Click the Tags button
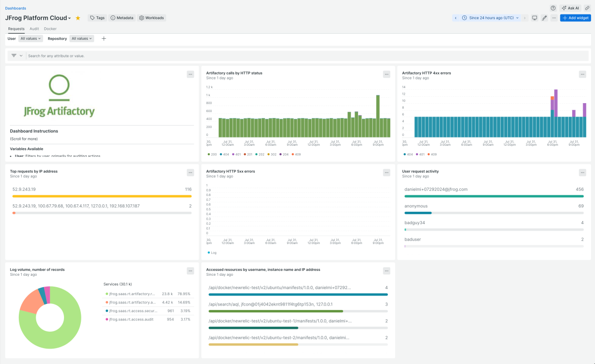Screen dimensions: 595x364 pos(97,18)
